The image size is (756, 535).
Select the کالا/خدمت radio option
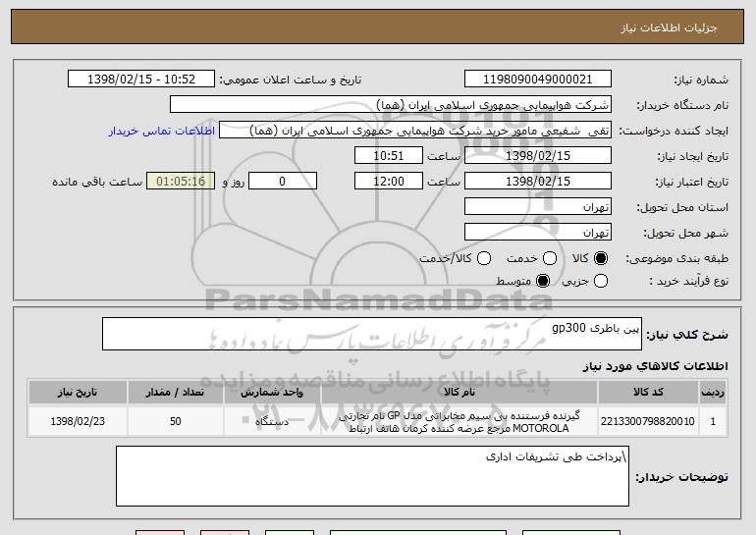pyautogui.click(x=484, y=258)
